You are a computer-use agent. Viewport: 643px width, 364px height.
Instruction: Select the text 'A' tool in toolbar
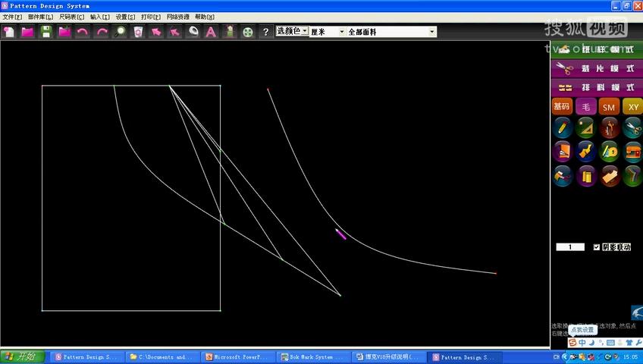click(211, 32)
